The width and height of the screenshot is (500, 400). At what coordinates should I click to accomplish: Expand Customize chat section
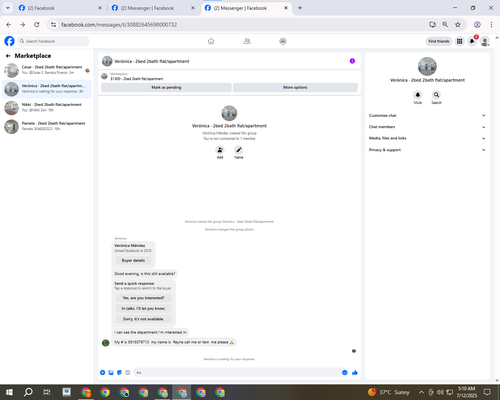[x=427, y=115]
